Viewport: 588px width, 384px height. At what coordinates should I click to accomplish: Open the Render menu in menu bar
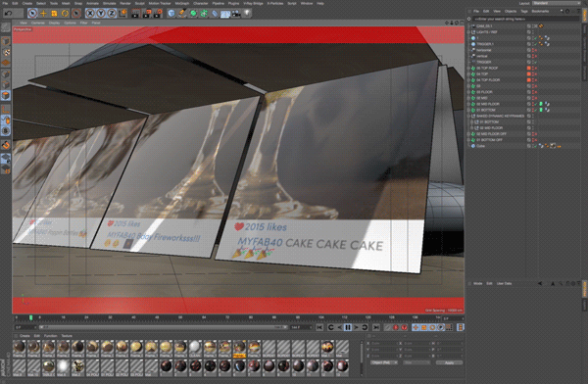pos(125,3)
